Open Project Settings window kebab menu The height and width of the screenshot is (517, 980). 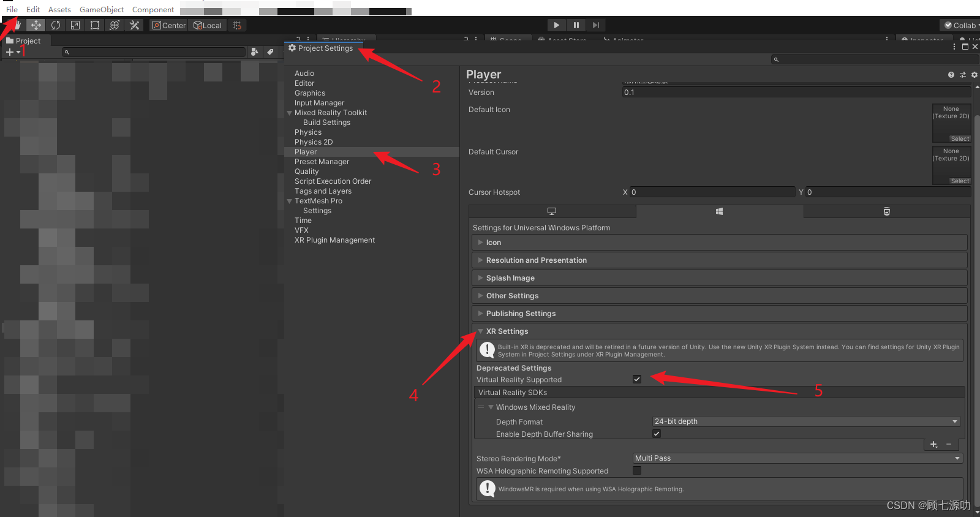click(954, 47)
